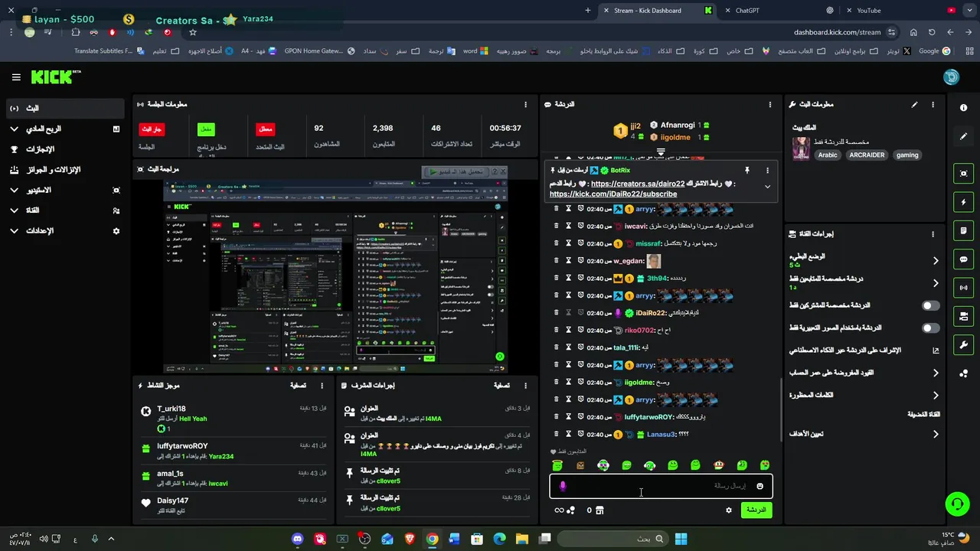980x551 pixels.
Task: Open the hamburger menu beside the Kick logo
Action: [x=16, y=77]
